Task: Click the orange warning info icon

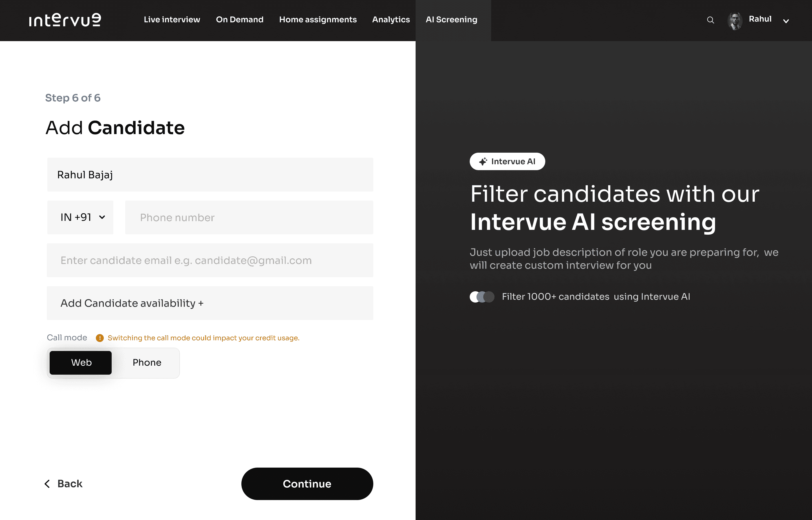Action: 100,338
